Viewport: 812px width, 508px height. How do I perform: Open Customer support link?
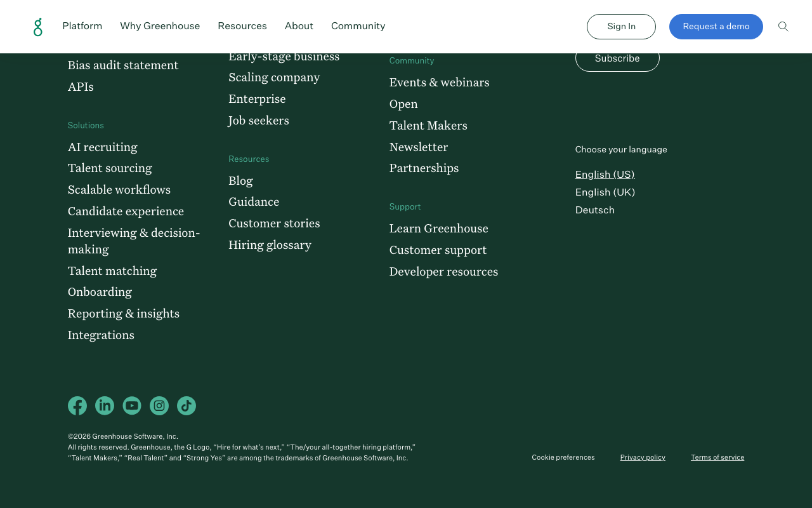pos(438,250)
